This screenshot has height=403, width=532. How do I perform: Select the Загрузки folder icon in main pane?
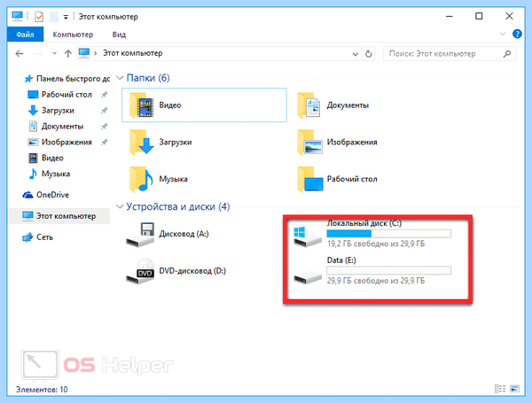[142, 143]
